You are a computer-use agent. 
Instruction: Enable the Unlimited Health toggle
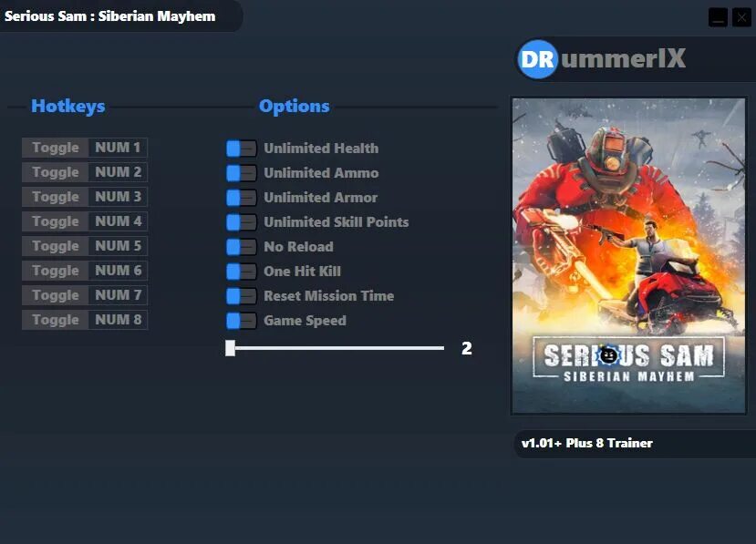(x=241, y=149)
